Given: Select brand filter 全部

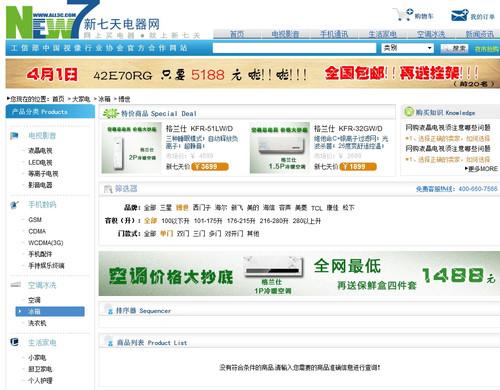Looking at the screenshot, I should coord(150,208).
